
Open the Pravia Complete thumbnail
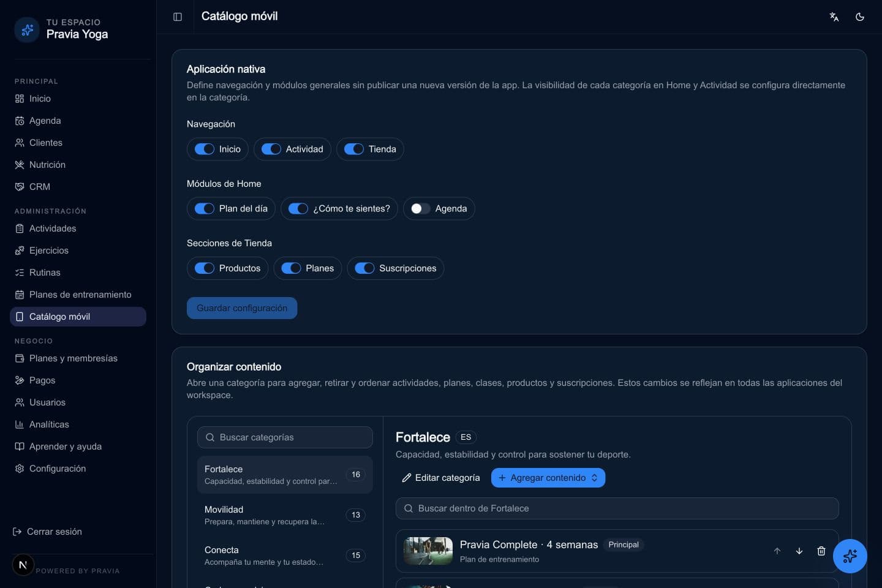[x=428, y=551]
